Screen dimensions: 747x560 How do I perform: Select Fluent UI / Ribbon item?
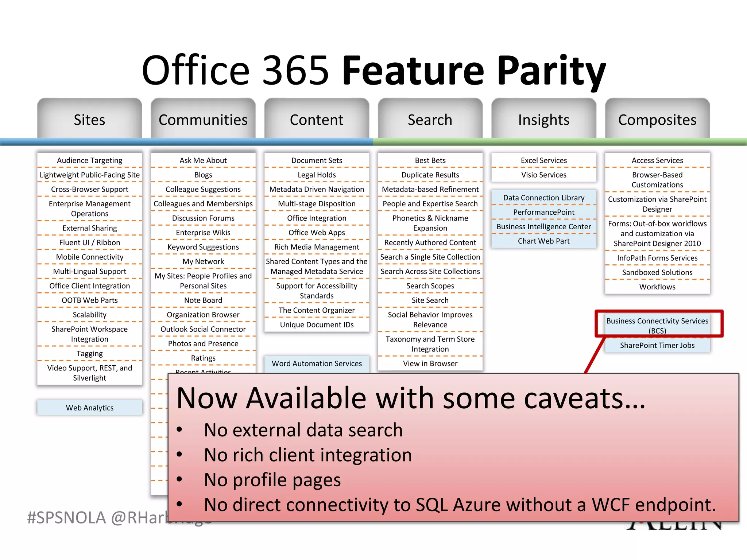pos(90,242)
